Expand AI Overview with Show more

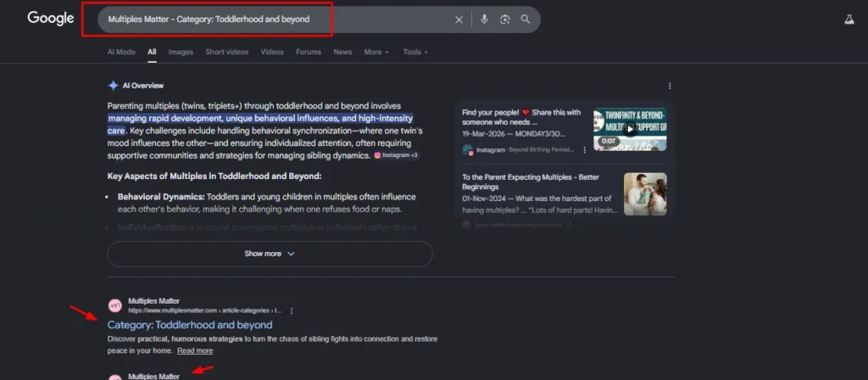(270, 254)
